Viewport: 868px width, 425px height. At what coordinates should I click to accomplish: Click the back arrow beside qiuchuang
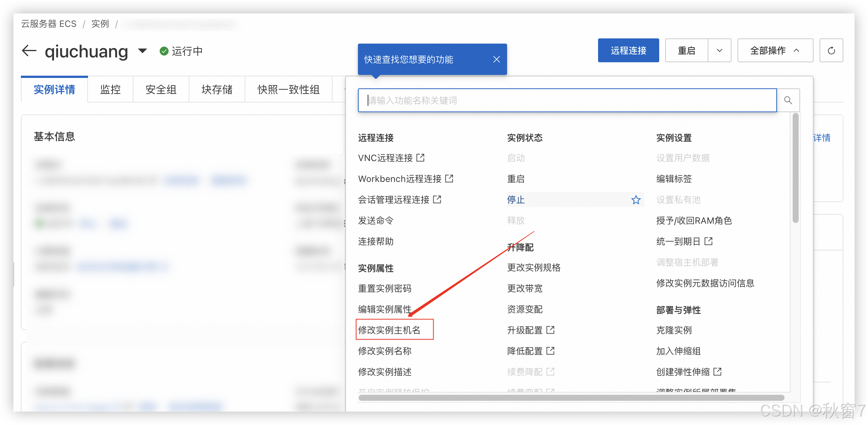[x=29, y=51]
